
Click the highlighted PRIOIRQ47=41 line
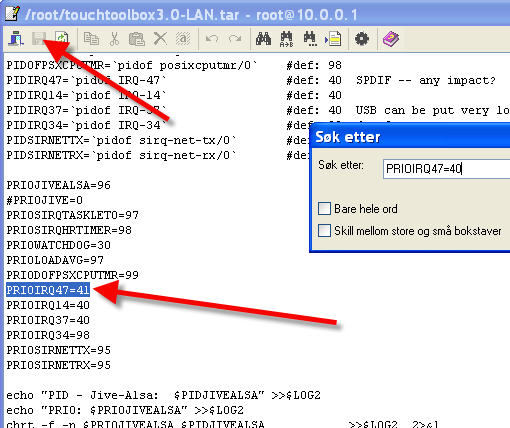point(48,290)
